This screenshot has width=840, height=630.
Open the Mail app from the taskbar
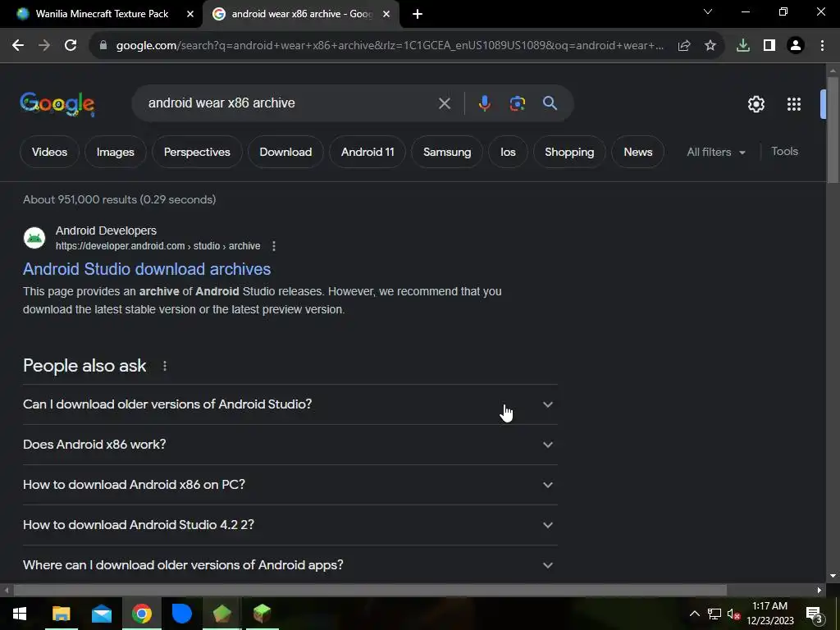[x=101, y=614]
